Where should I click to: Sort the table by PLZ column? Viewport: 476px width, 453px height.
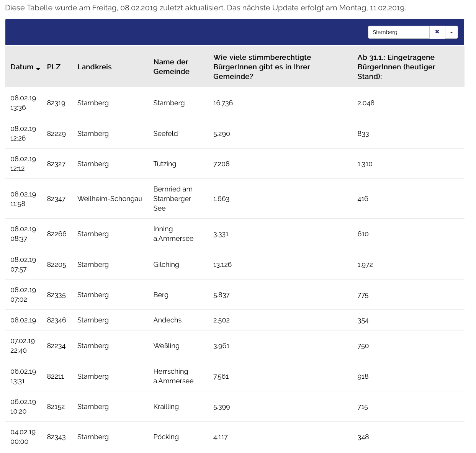point(54,67)
